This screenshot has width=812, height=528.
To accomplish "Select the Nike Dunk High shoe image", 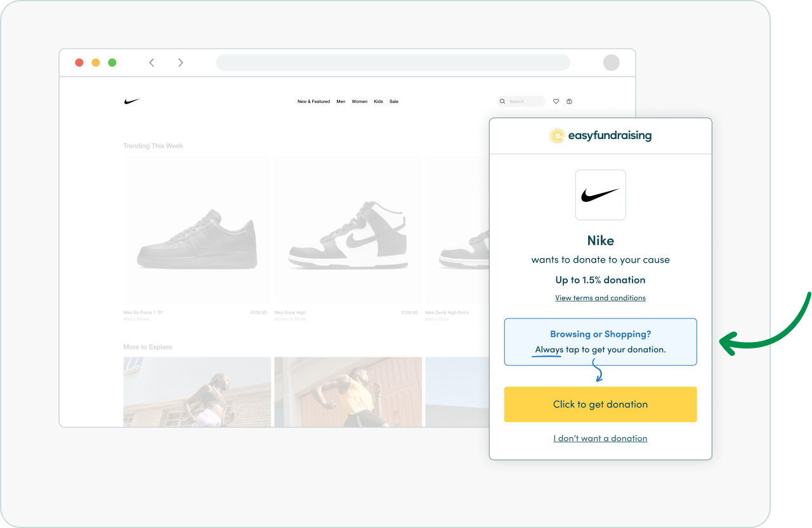I will [x=348, y=235].
